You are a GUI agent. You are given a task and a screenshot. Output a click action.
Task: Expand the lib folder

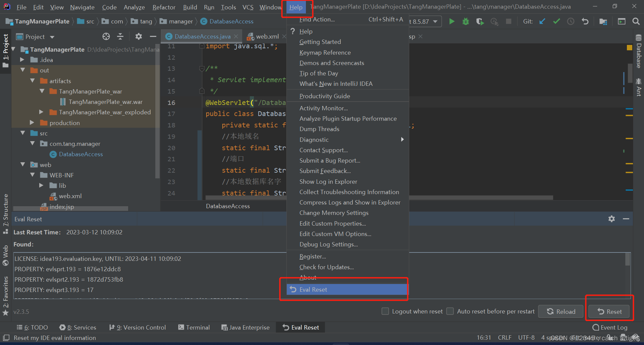coord(41,185)
